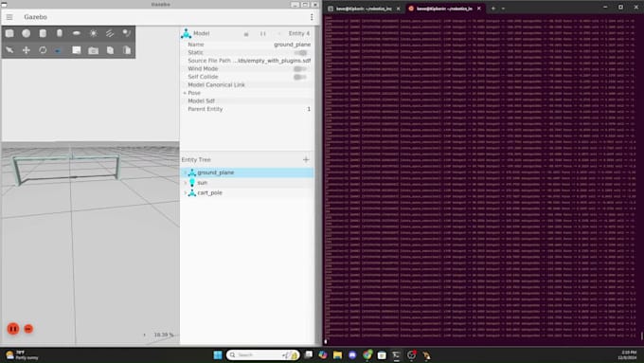Toggle the Self Collide switch
This screenshot has width=644, height=363.
point(300,77)
